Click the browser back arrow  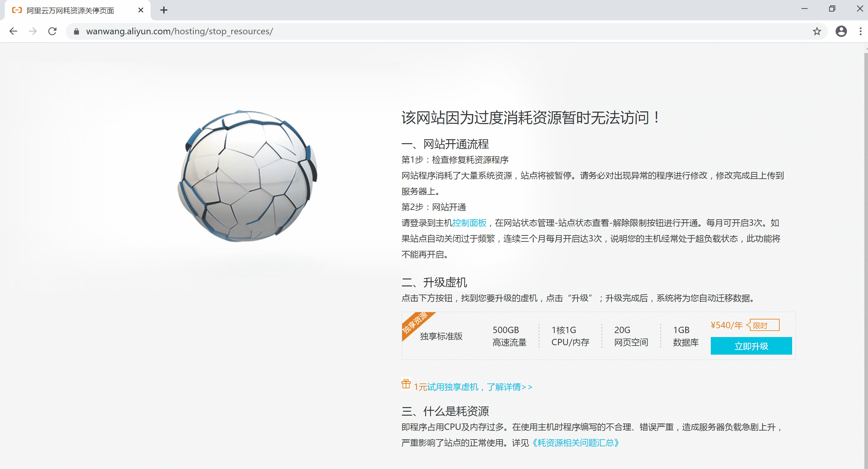pyautogui.click(x=13, y=31)
